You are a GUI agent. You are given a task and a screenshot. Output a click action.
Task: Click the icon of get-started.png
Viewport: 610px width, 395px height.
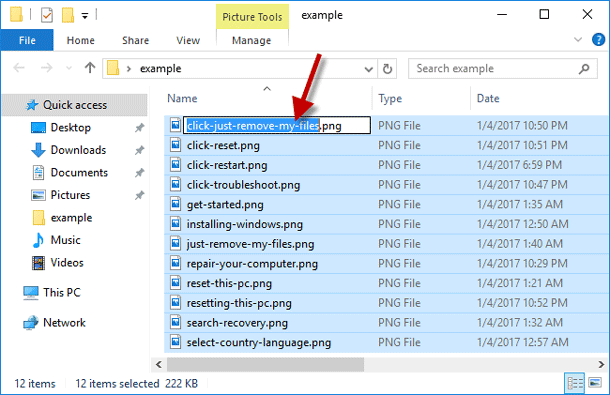175,204
